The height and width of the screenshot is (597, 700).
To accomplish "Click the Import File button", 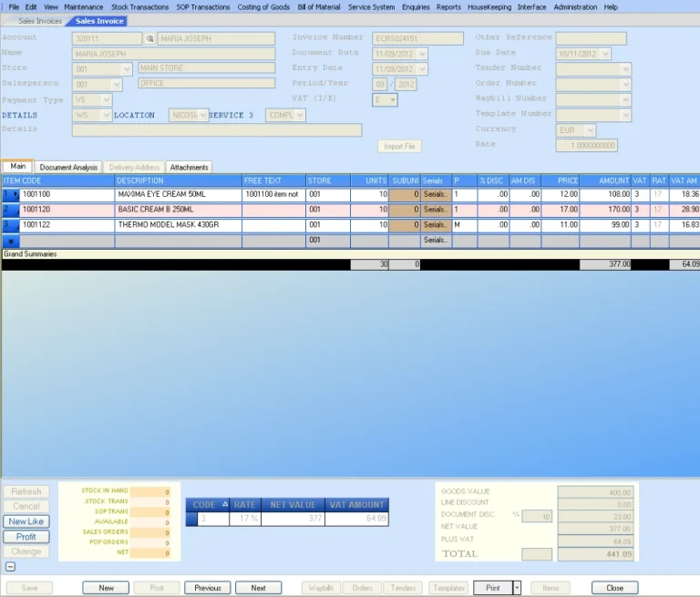I will pos(399,146).
